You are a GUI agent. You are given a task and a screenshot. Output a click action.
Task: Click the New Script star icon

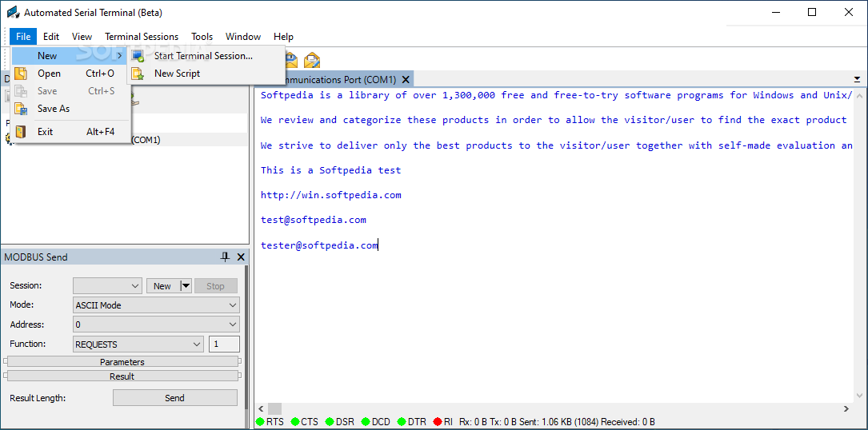pos(138,73)
